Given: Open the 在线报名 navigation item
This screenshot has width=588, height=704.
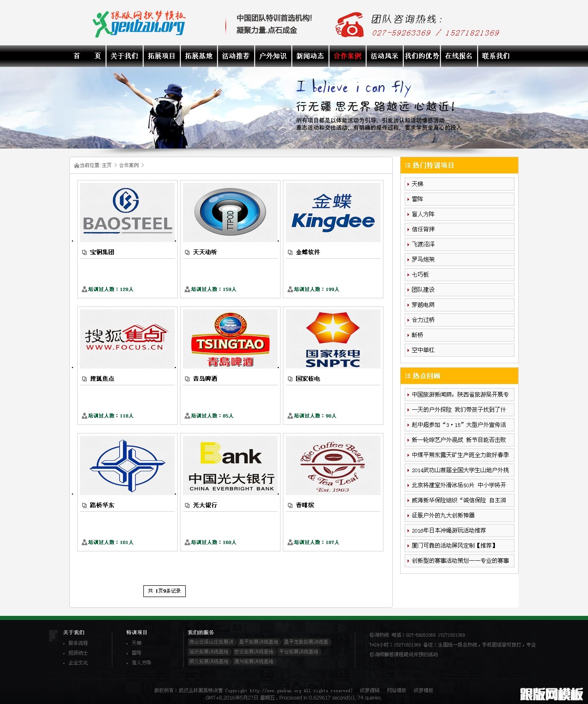Looking at the screenshot, I should pos(459,56).
